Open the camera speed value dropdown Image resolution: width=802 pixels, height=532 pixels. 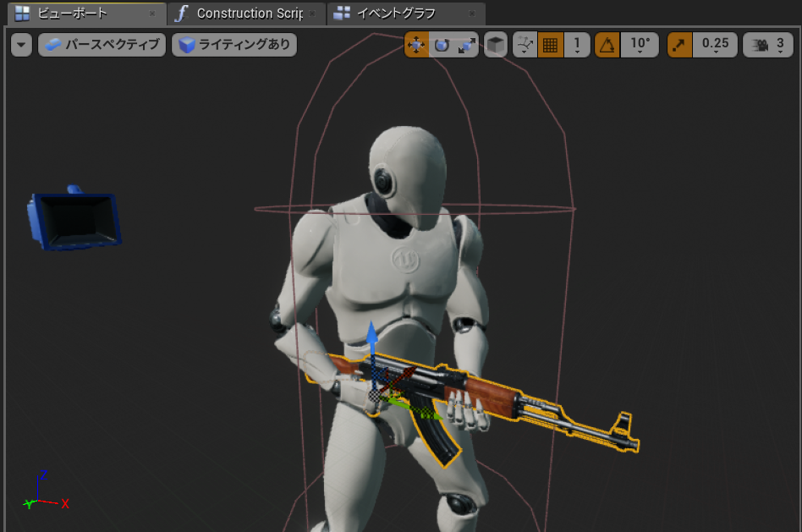coord(779,44)
